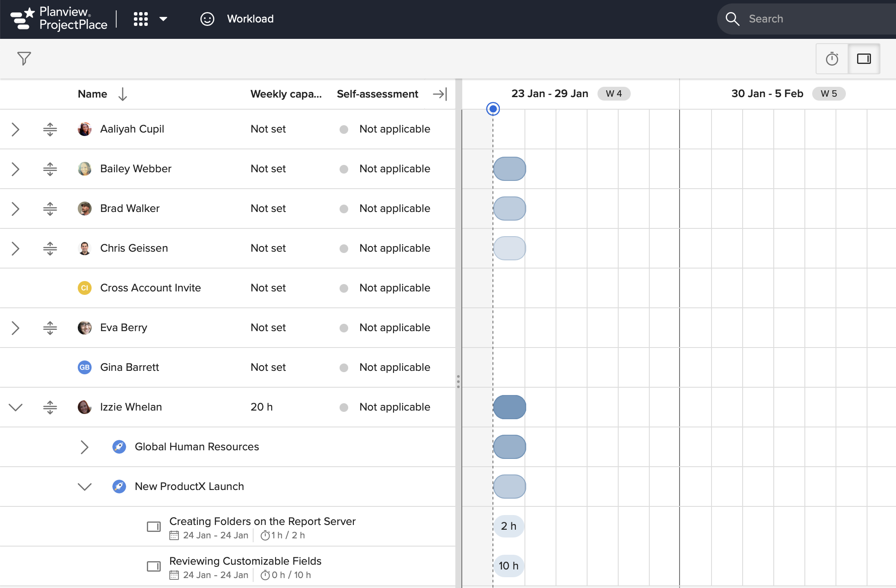The height and width of the screenshot is (588, 896).
Task: Toggle the Name column sort direction
Action: click(123, 94)
